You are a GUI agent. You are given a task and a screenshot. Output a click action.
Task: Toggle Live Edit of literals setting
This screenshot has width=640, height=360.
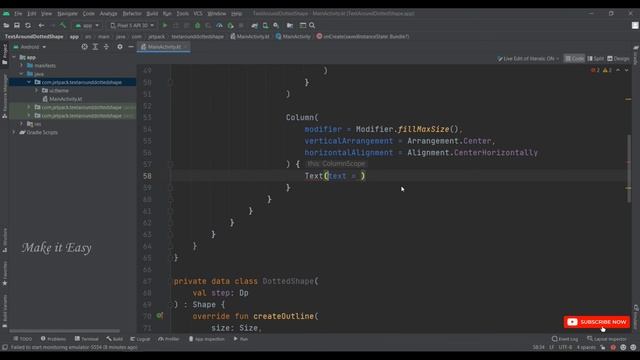pyautogui.click(x=528, y=59)
